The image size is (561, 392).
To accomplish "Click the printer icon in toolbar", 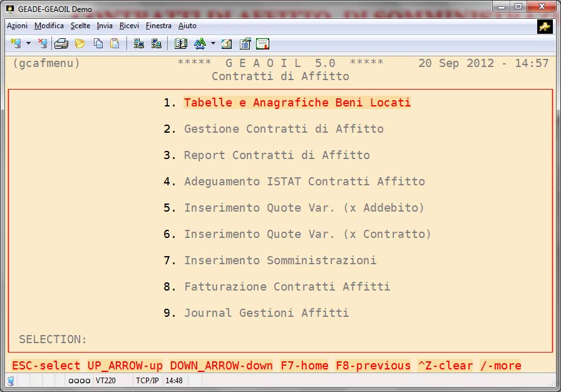I will tap(61, 43).
